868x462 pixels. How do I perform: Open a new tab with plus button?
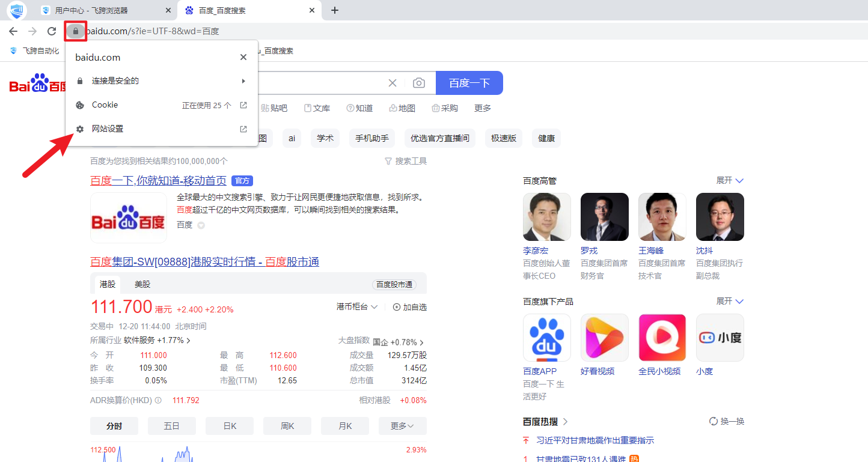(x=335, y=10)
